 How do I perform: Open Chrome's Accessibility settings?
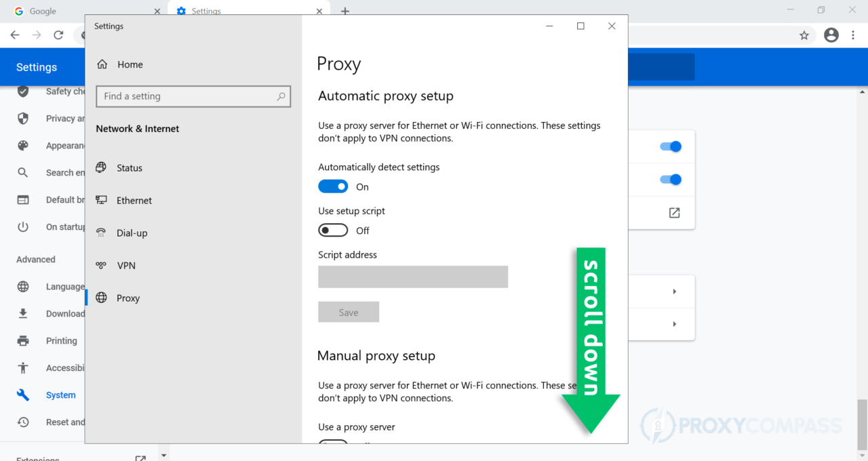point(65,367)
